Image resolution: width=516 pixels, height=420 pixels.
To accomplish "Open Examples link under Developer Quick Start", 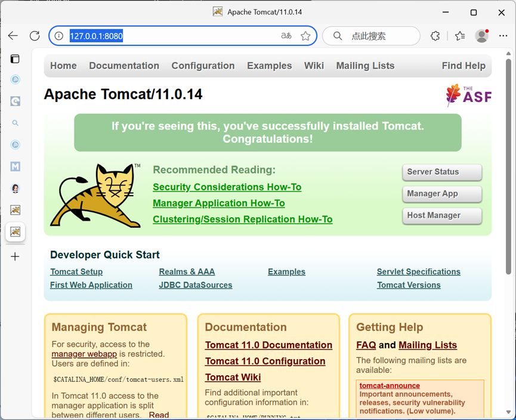I will coord(286,271).
